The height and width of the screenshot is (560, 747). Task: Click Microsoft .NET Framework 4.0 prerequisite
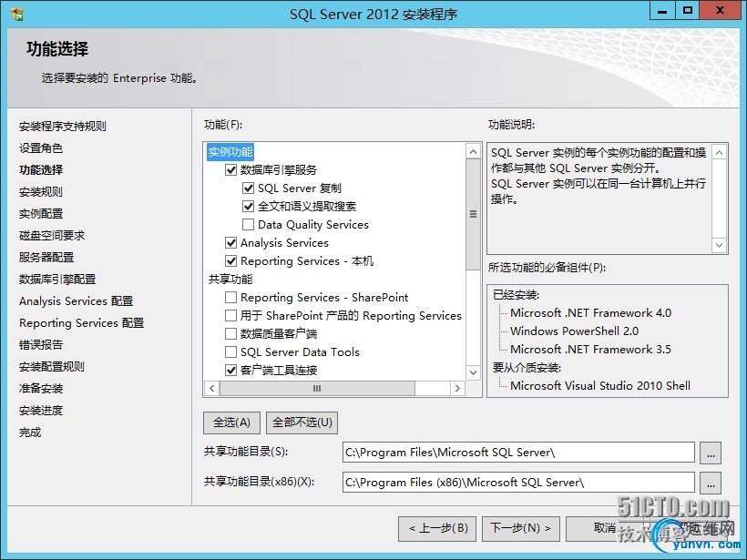pos(590,313)
